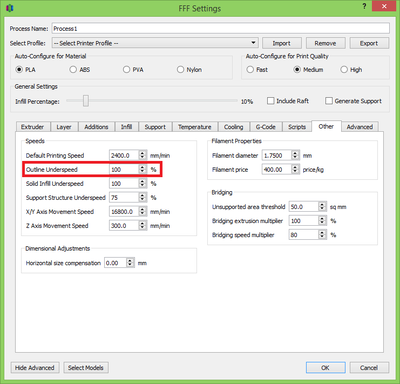Click the X/Y Axis Movement Speed spinner
This screenshot has height=384, width=400.
tap(143, 211)
